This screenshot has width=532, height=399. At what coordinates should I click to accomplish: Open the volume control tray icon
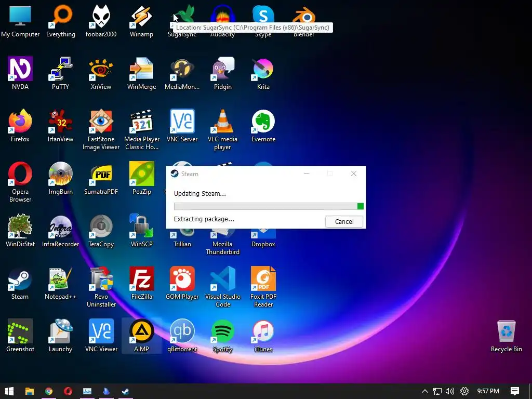pyautogui.click(x=450, y=391)
